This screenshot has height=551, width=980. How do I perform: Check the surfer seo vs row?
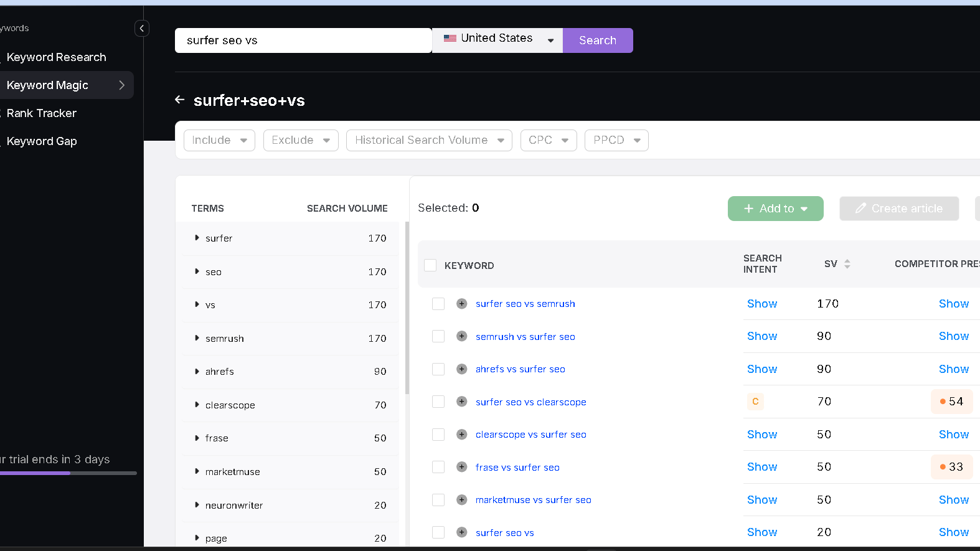pyautogui.click(x=438, y=532)
